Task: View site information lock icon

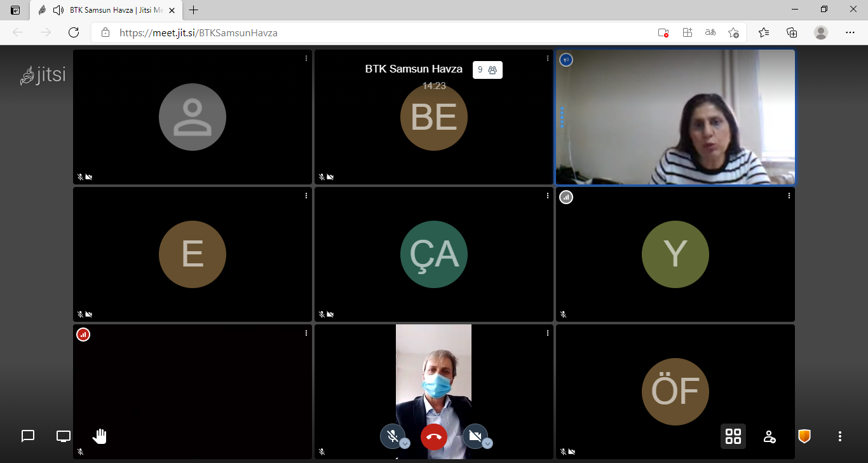Action: pyautogui.click(x=105, y=32)
